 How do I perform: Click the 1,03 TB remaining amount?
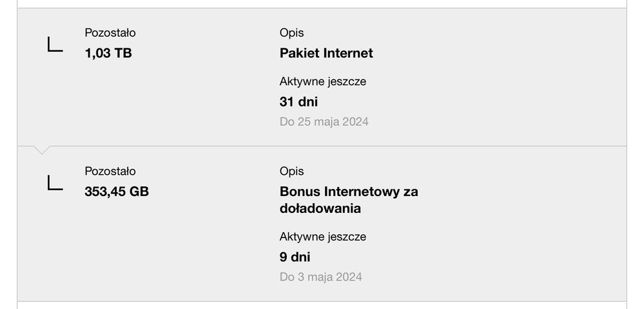click(x=108, y=54)
